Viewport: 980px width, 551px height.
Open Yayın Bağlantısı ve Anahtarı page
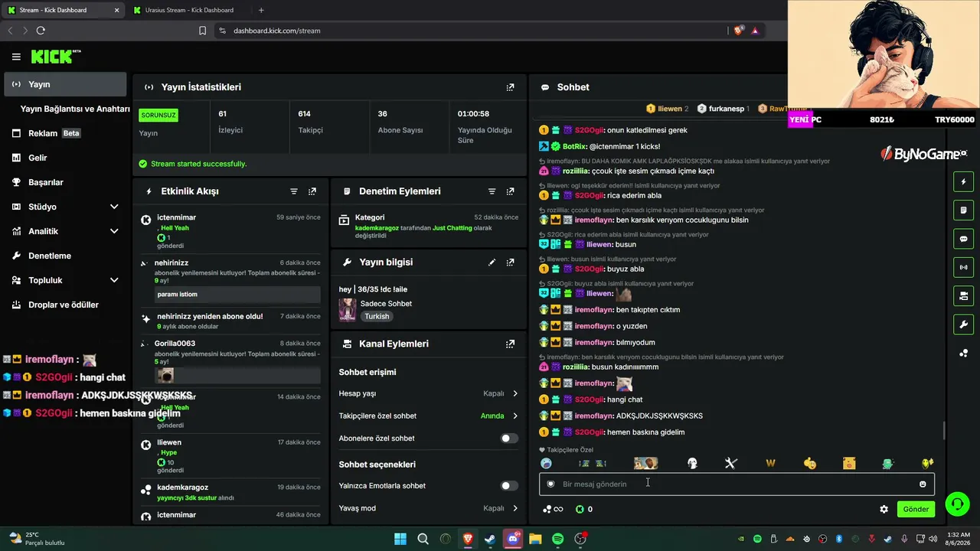coord(75,109)
